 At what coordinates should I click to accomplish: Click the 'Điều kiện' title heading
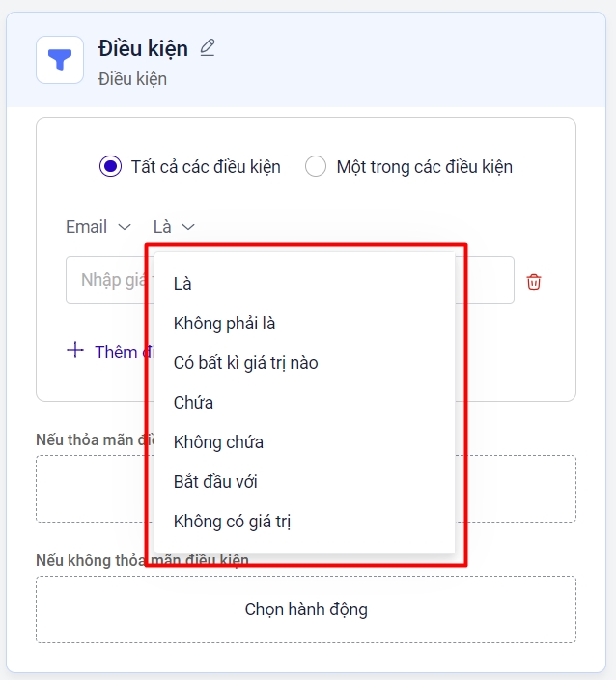tap(143, 48)
